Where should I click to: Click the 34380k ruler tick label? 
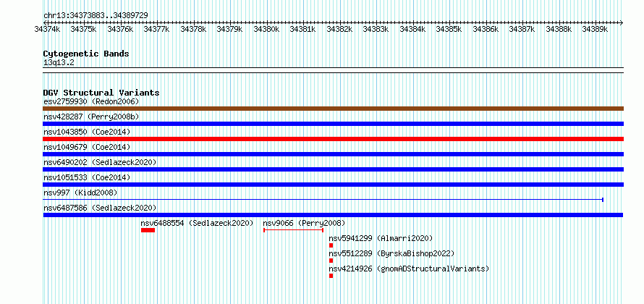click(x=266, y=29)
